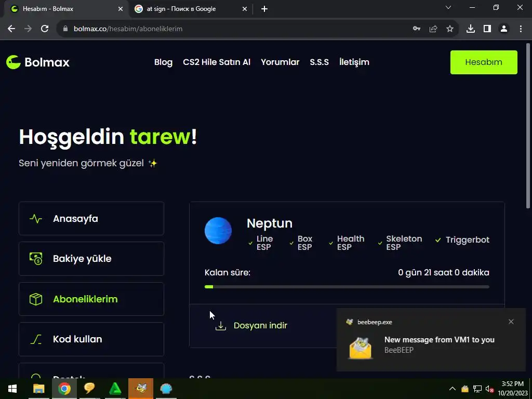532x399 pixels.
Task: Open Chrome tab search dropdown
Action: click(x=448, y=7)
